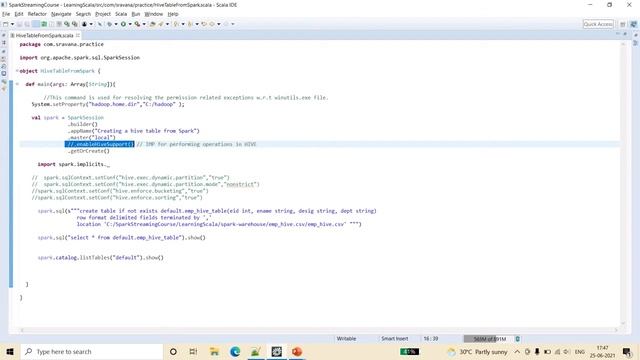Viewport: 640px width, 360px height.
Task: Click the second magnifier search toolbar icon
Action: click(75, 24)
